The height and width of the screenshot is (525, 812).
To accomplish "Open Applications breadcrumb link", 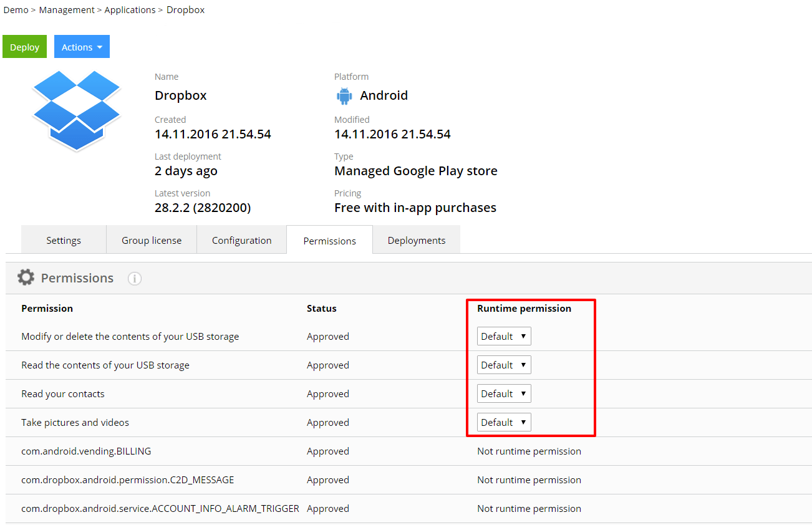I will click(130, 10).
